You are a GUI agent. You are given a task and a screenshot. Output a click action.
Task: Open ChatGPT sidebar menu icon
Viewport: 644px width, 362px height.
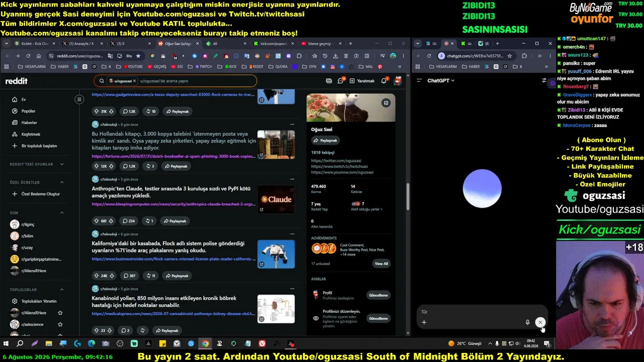419,80
